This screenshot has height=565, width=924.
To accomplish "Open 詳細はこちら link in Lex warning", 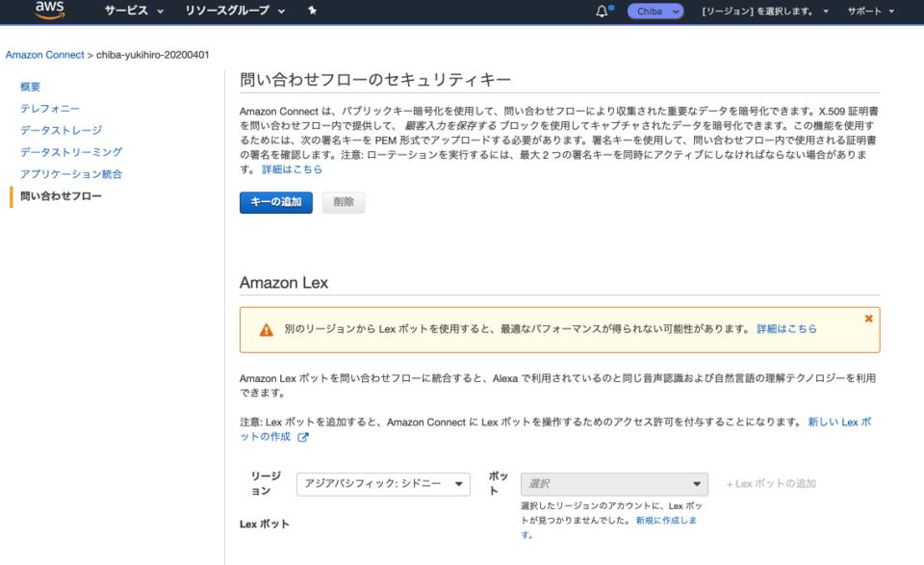I will point(786,329).
